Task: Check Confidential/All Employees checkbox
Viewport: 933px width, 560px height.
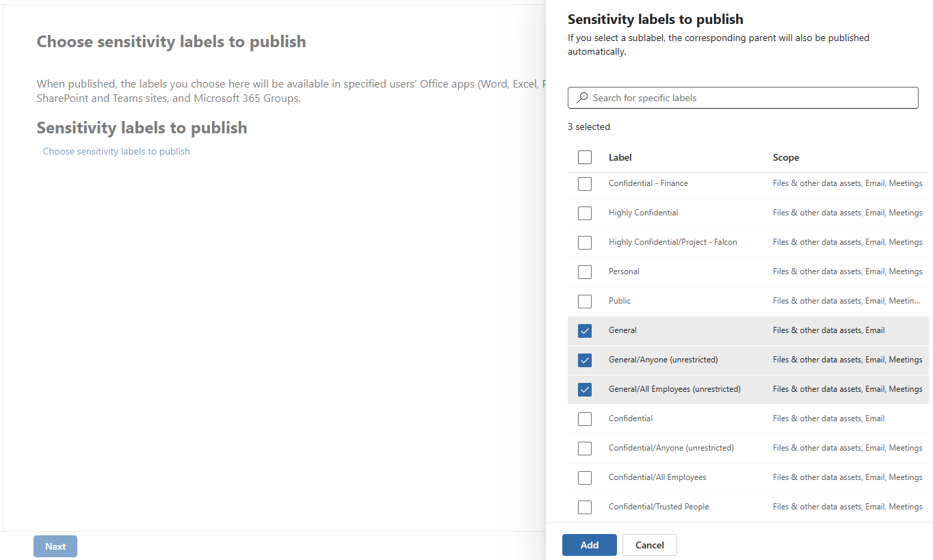Action: [585, 477]
